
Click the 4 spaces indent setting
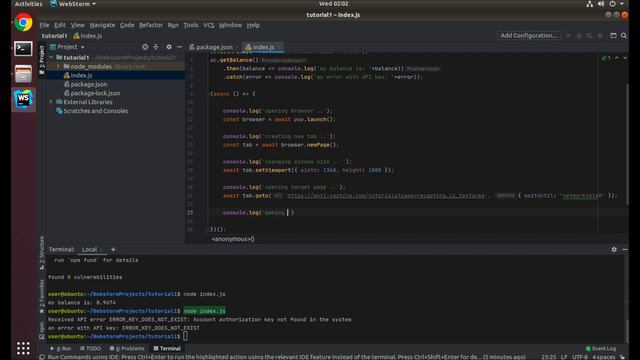point(604,357)
